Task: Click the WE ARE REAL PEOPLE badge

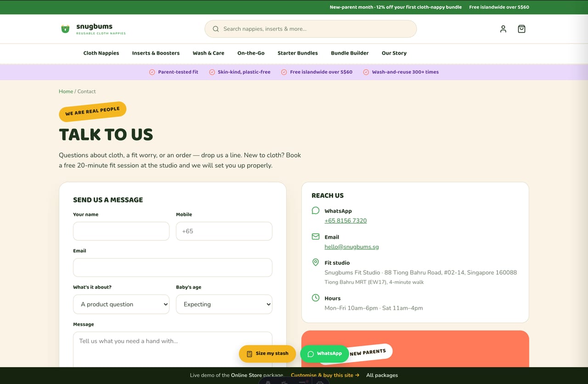Action: pos(92,112)
